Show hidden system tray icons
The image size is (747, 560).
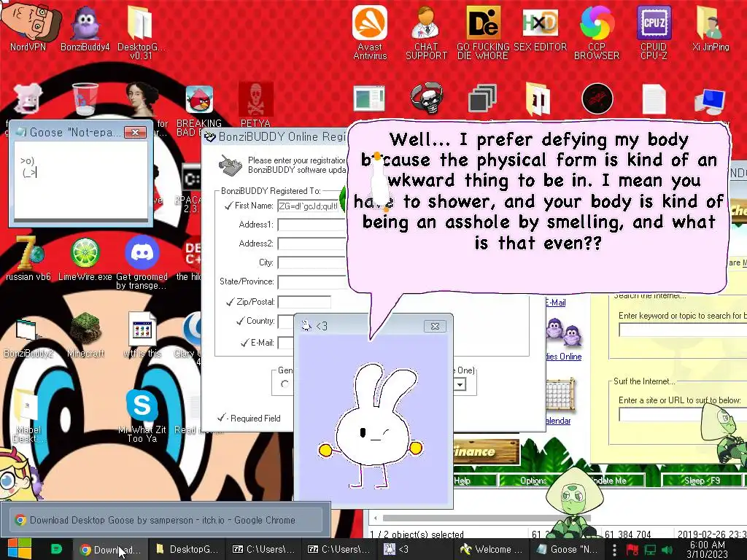click(x=614, y=550)
